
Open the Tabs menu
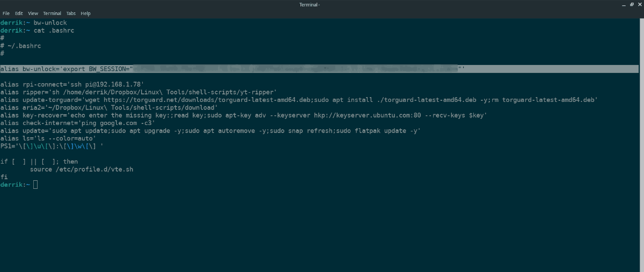(x=71, y=13)
